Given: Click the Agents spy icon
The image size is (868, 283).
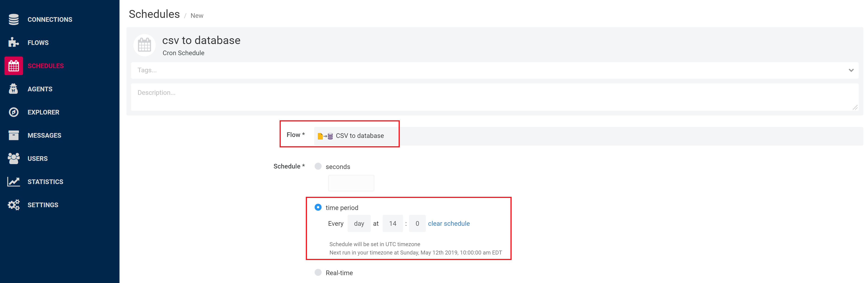Looking at the screenshot, I should (x=13, y=89).
